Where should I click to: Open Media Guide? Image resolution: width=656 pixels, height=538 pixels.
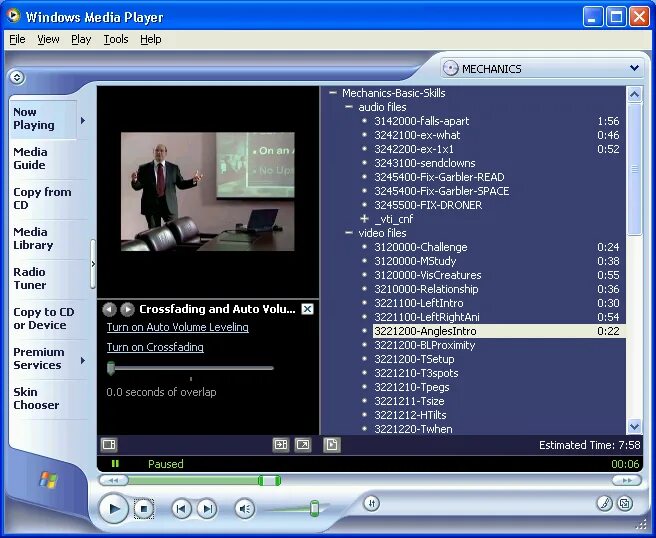point(48,159)
